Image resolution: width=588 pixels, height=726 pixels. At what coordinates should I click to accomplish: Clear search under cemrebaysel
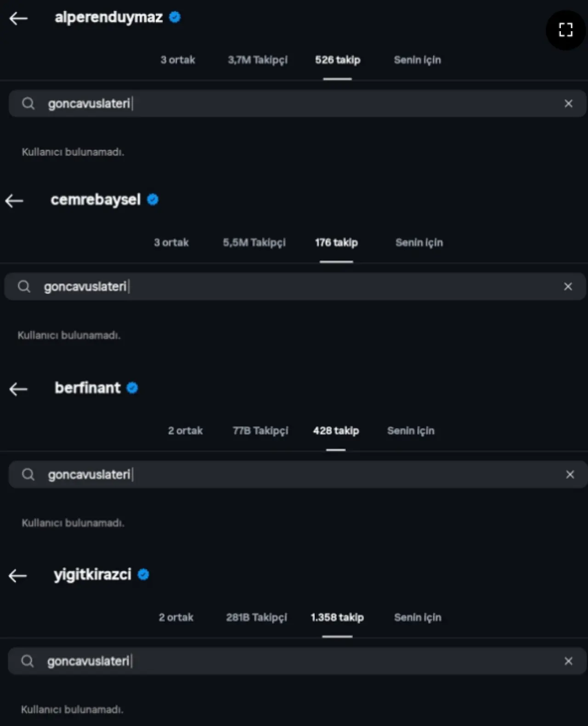point(568,287)
